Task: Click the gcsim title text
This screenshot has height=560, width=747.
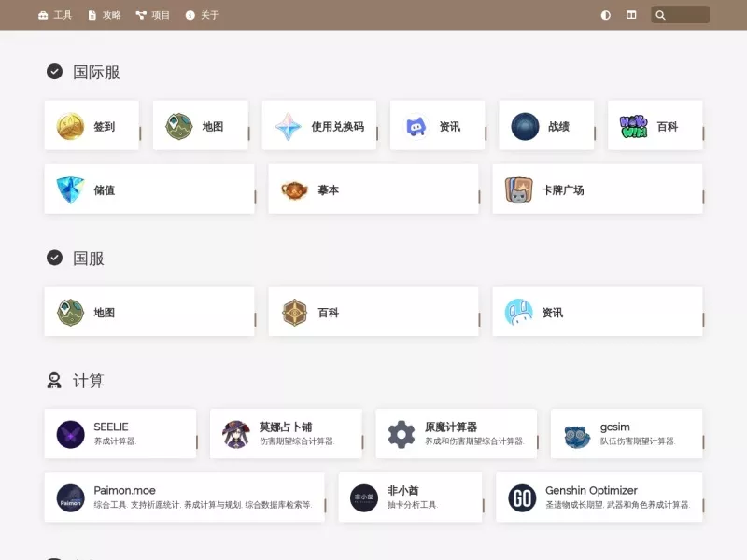Action: [x=615, y=427]
